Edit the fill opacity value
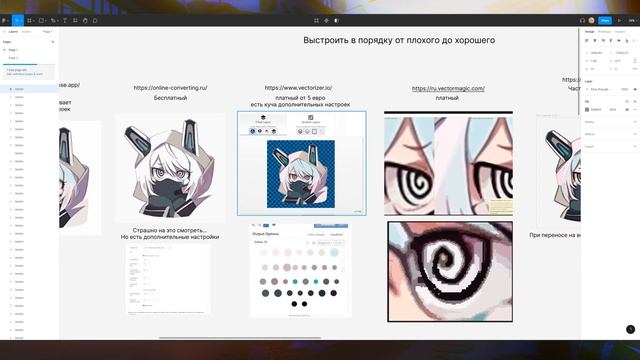 pos(613,109)
